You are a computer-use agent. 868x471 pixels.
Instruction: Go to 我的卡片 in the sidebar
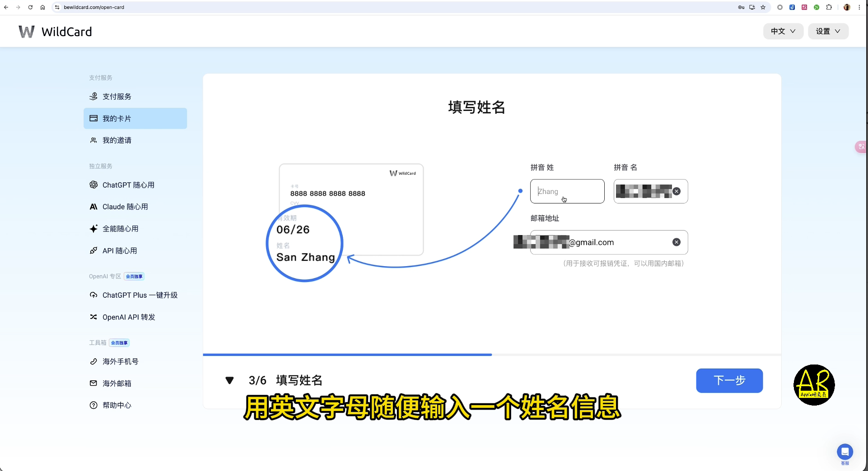coord(135,118)
